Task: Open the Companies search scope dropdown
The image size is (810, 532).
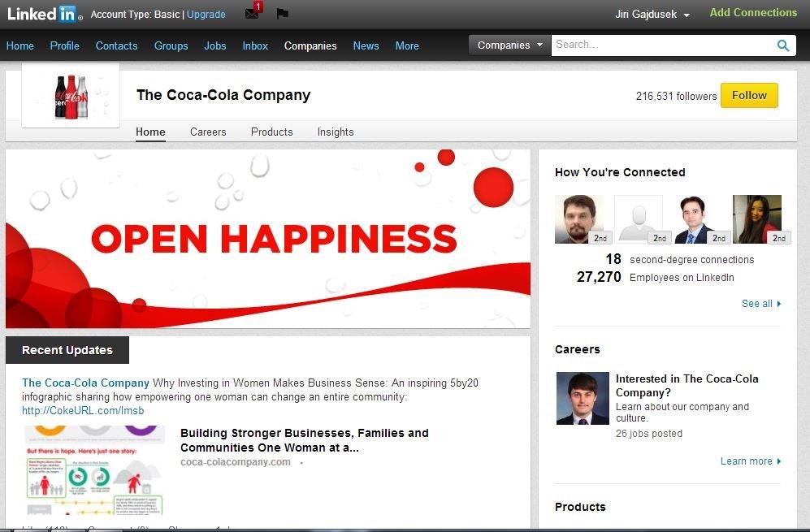Action: coord(510,45)
